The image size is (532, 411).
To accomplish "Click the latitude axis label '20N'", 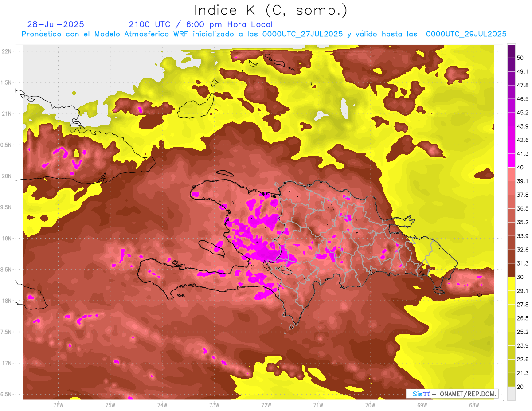I will point(8,176).
